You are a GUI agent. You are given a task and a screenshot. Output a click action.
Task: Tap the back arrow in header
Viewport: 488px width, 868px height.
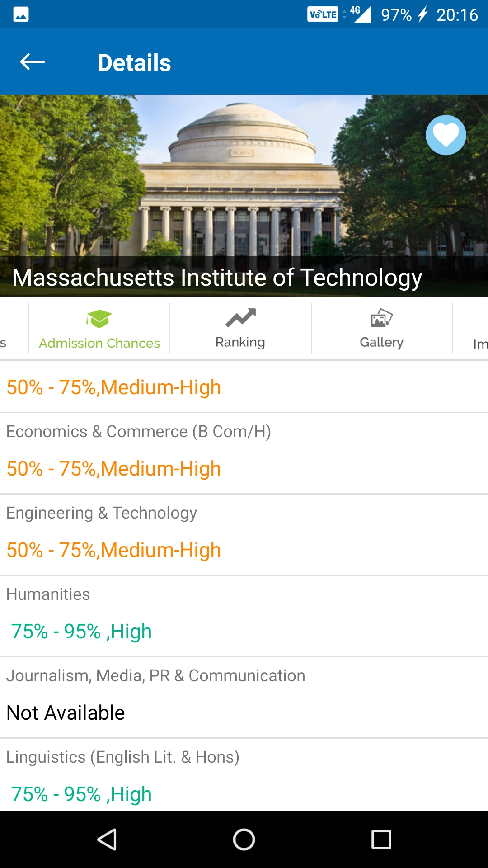point(33,62)
